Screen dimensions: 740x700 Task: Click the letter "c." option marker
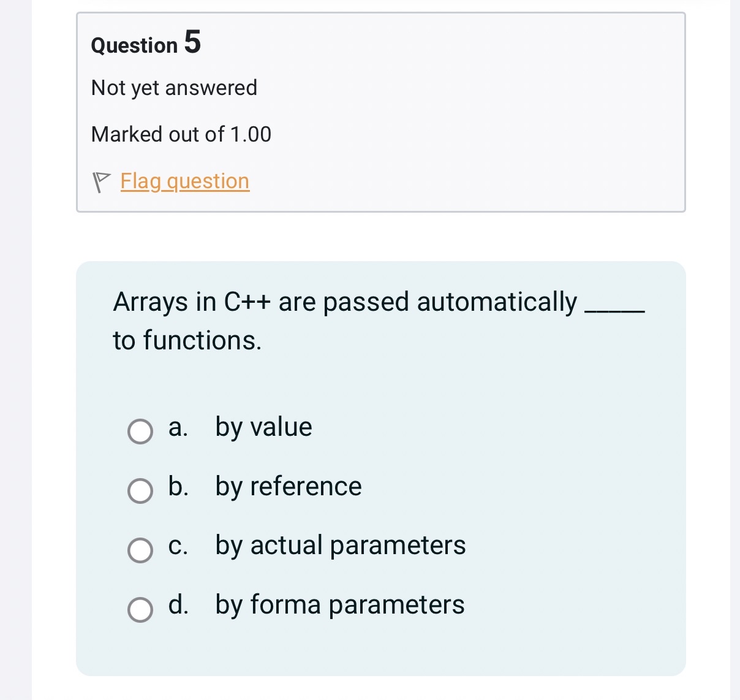pos(178,546)
